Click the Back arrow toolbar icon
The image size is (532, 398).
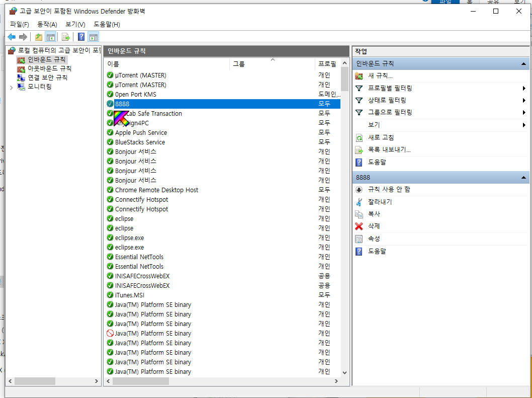coord(12,37)
